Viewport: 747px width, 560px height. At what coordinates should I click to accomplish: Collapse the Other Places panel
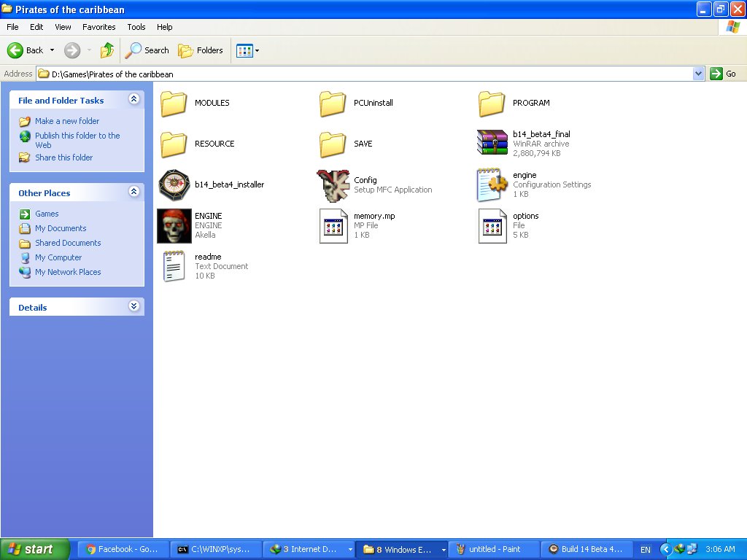(134, 192)
